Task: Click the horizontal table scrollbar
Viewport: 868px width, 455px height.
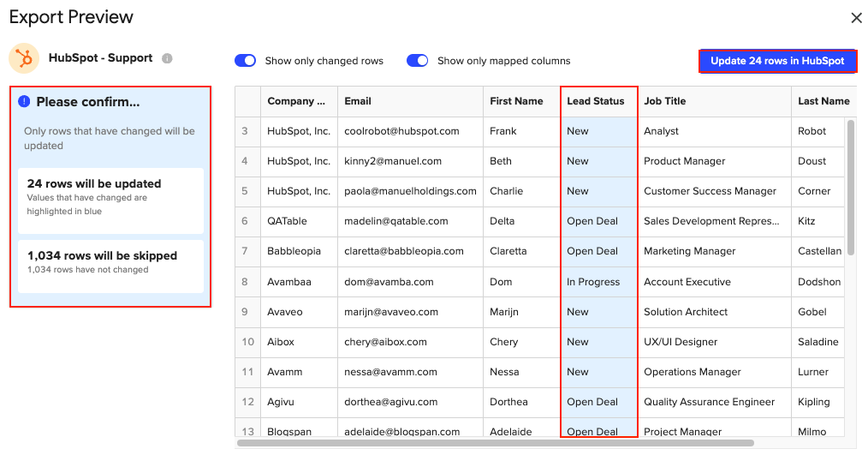Action: [x=496, y=443]
